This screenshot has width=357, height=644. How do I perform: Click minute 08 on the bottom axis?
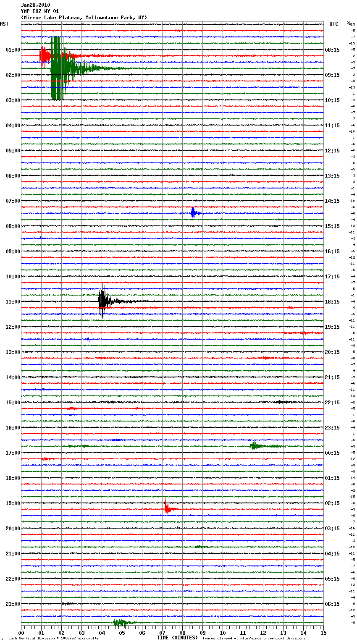[182, 633]
